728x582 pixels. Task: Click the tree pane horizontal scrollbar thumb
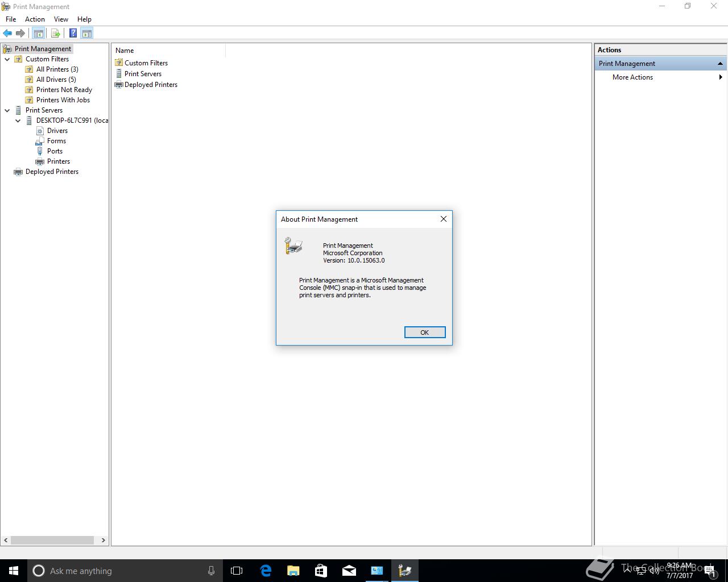52,540
